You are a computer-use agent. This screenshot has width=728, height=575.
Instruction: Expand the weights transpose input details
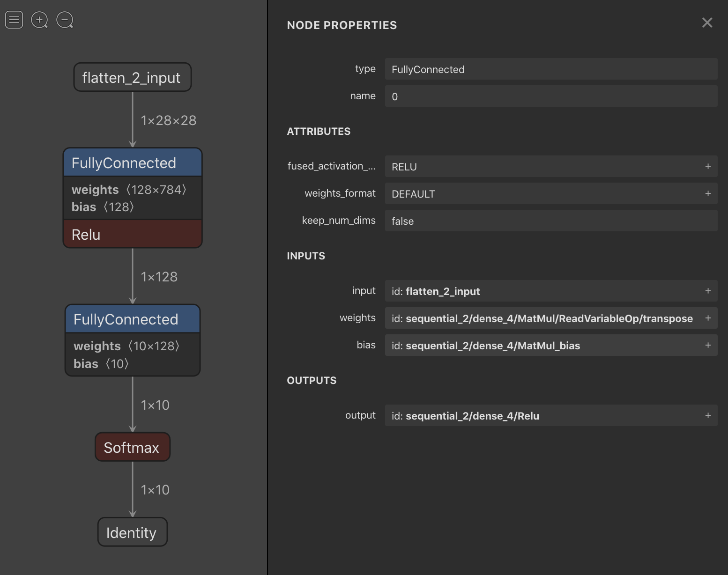(708, 318)
